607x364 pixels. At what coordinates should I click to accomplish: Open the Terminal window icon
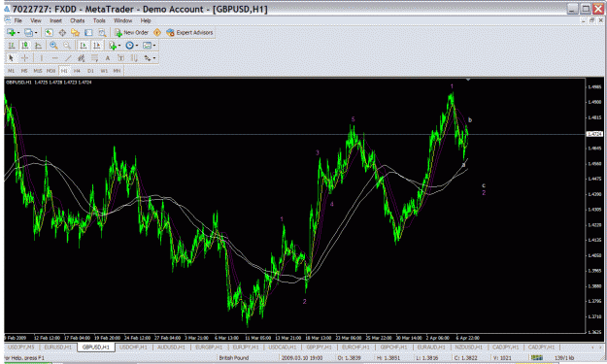point(88,32)
